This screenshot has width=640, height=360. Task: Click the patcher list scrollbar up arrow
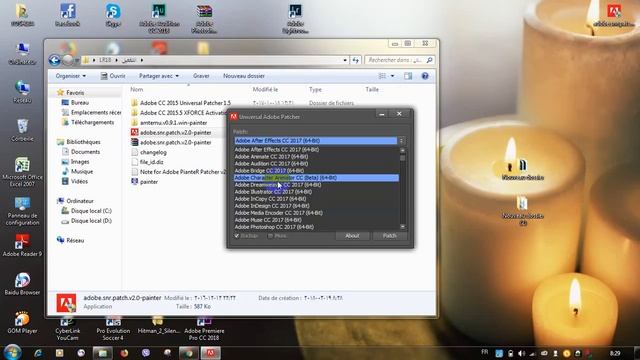(402, 151)
